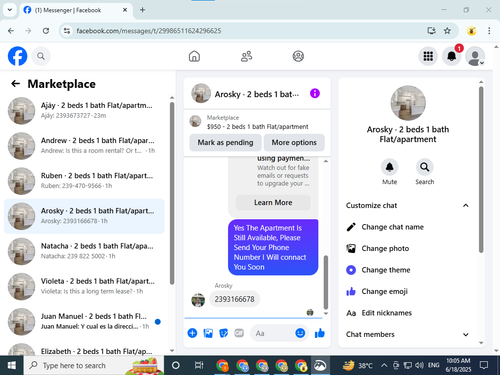Viewport: 500px width, 375px height.
Task: Open more actions plus icon in composer
Action: pyautogui.click(x=192, y=333)
